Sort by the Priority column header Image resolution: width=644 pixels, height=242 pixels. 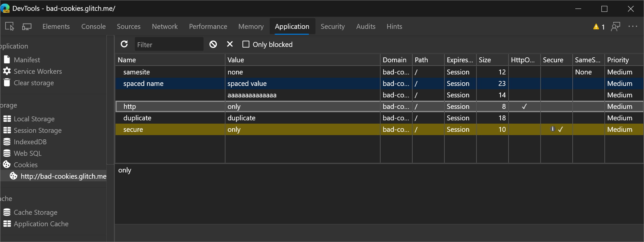[x=624, y=60]
